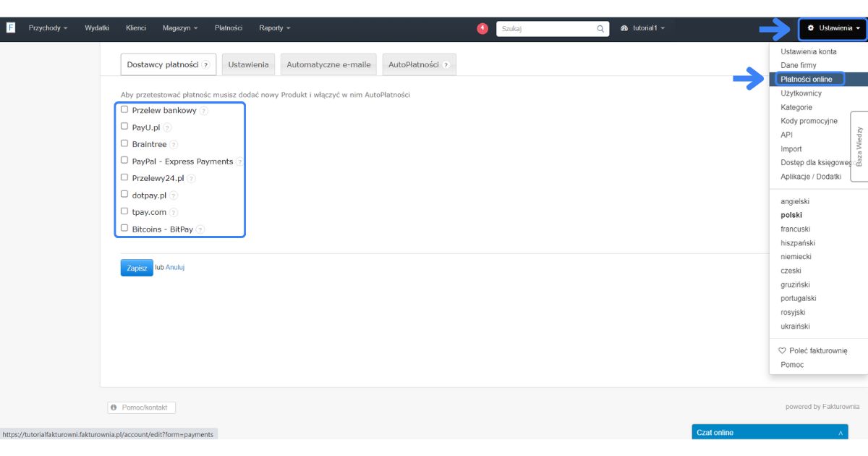
Task: Collapse the Czat online panel with its caret
Action: 841,433
